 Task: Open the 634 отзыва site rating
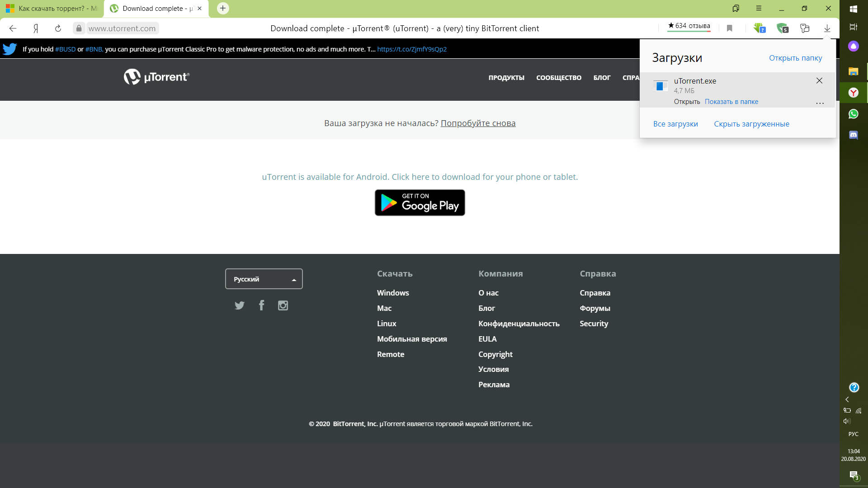tap(689, 26)
